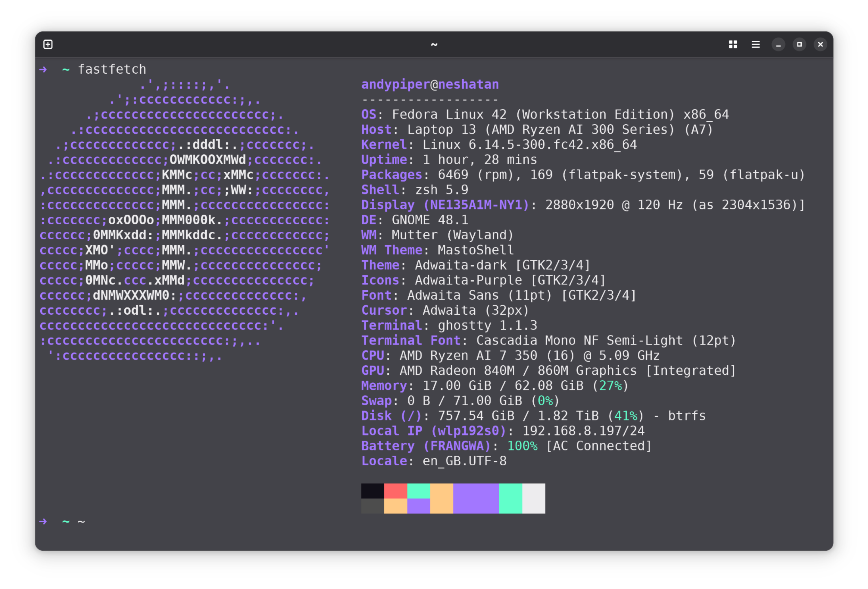Viewport: 868px width, 589px height.
Task: Click the Memory usage 27% value
Action: coord(610,386)
